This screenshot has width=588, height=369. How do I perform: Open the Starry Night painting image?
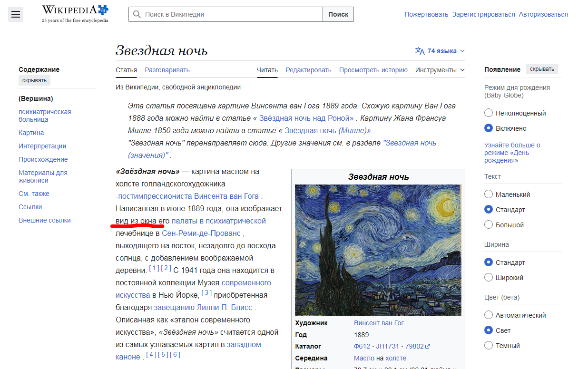[x=378, y=250]
